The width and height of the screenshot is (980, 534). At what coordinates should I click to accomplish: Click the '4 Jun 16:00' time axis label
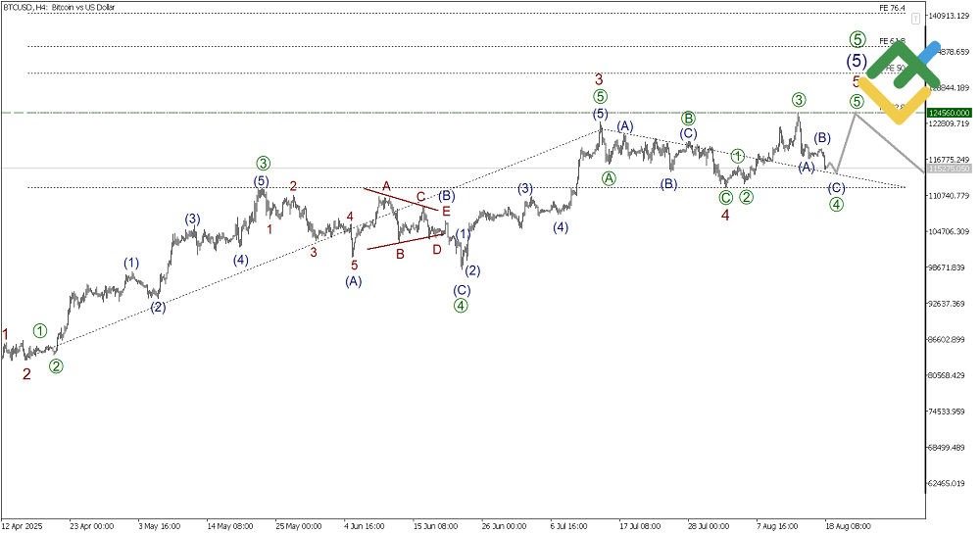pos(365,526)
